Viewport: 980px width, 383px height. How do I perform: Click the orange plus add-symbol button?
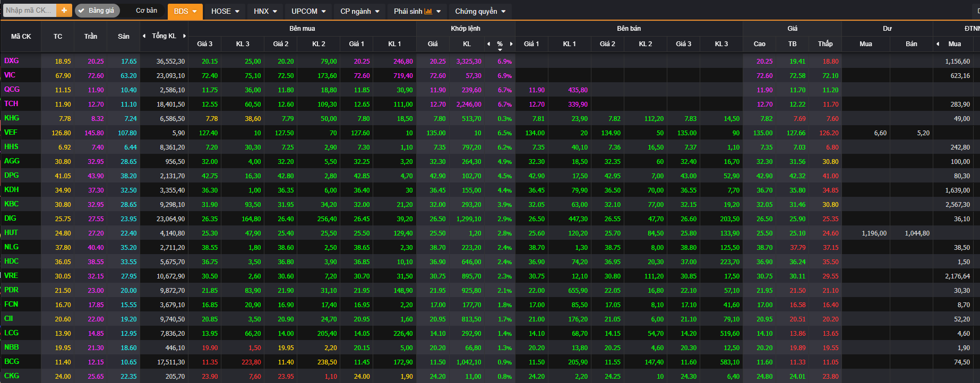pyautogui.click(x=64, y=11)
